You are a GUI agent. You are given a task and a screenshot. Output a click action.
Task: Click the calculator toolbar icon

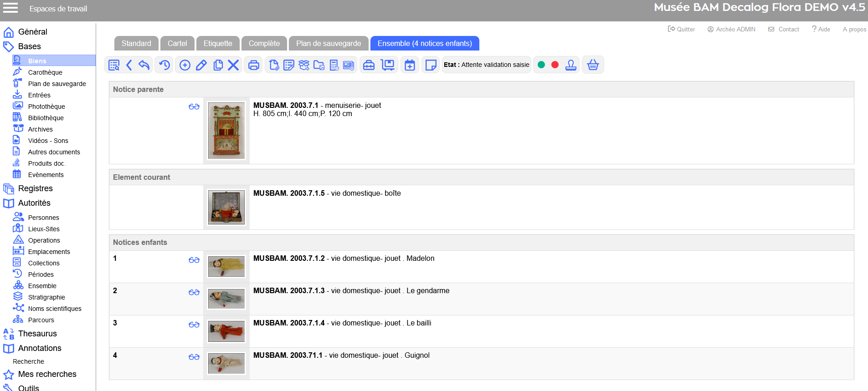(x=334, y=65)
